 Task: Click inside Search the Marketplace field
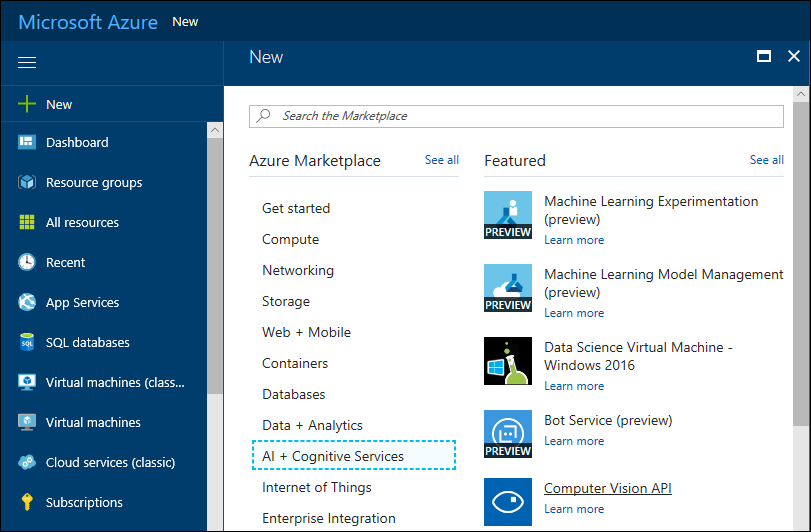pyautogui.click(x=516, y=116)
